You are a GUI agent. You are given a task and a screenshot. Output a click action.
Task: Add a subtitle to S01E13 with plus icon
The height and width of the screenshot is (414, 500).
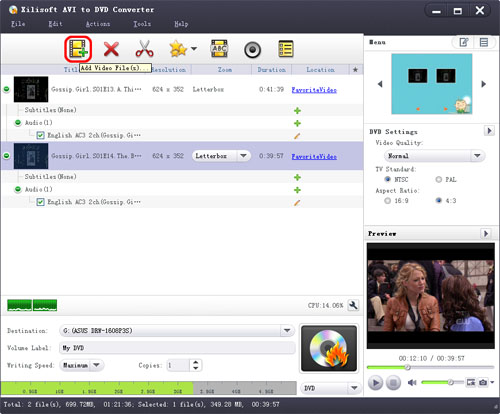[297, 110]
